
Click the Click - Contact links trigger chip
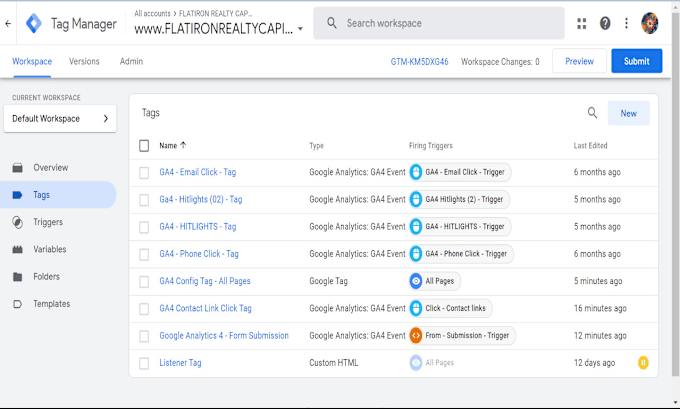coord(451,308)
